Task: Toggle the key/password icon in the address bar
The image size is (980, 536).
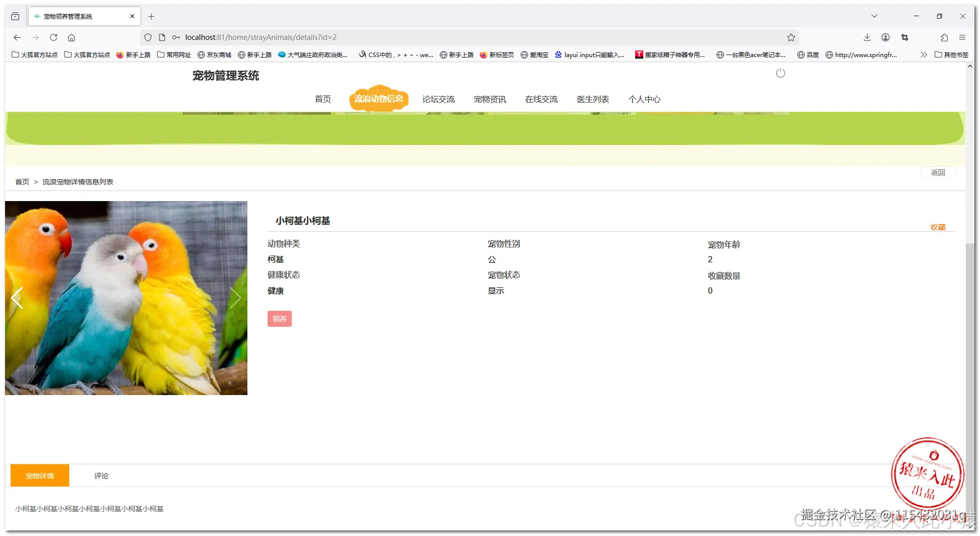Action: [x=176, y=37]
